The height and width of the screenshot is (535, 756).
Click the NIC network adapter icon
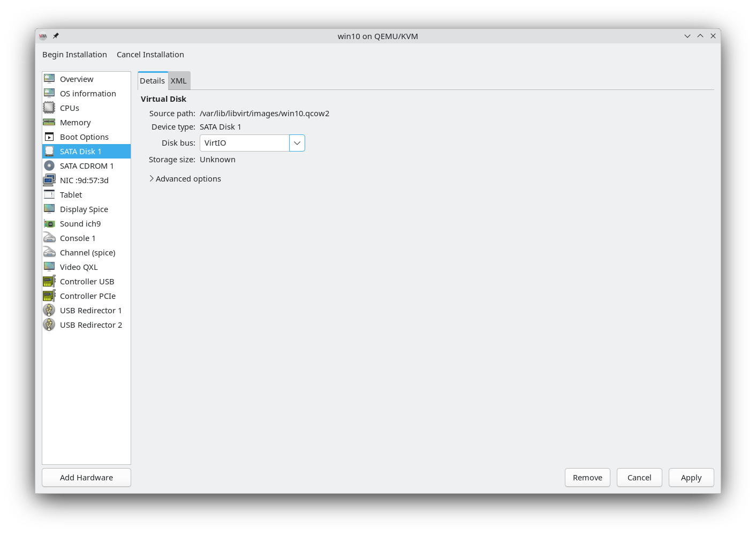point(49,180)
